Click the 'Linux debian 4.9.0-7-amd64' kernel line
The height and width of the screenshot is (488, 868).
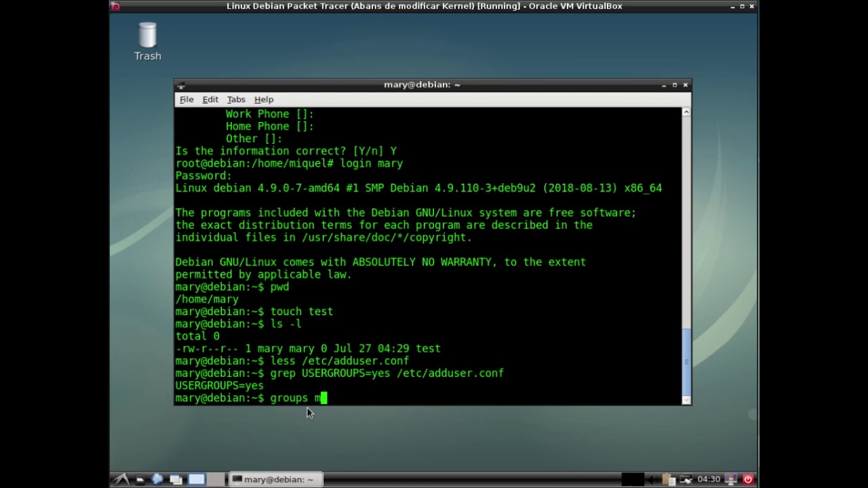coord(418,188)
